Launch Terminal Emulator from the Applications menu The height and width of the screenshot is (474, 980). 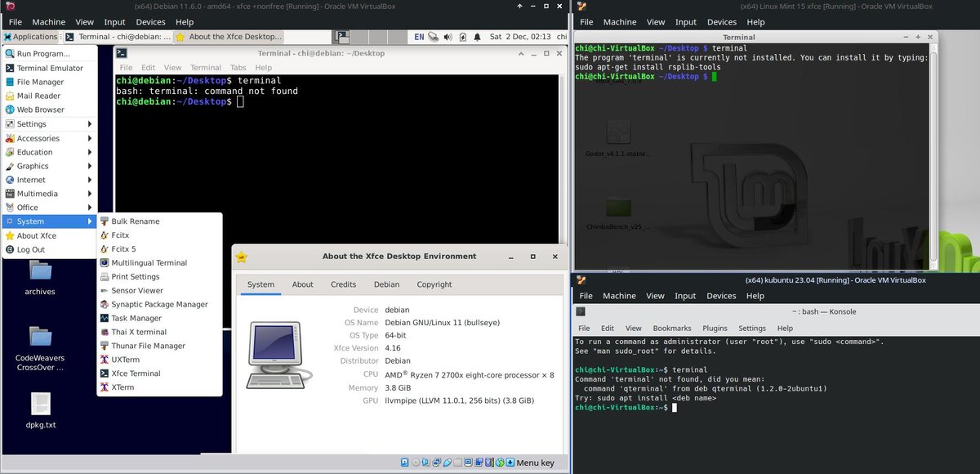click(x=50, y=68)
